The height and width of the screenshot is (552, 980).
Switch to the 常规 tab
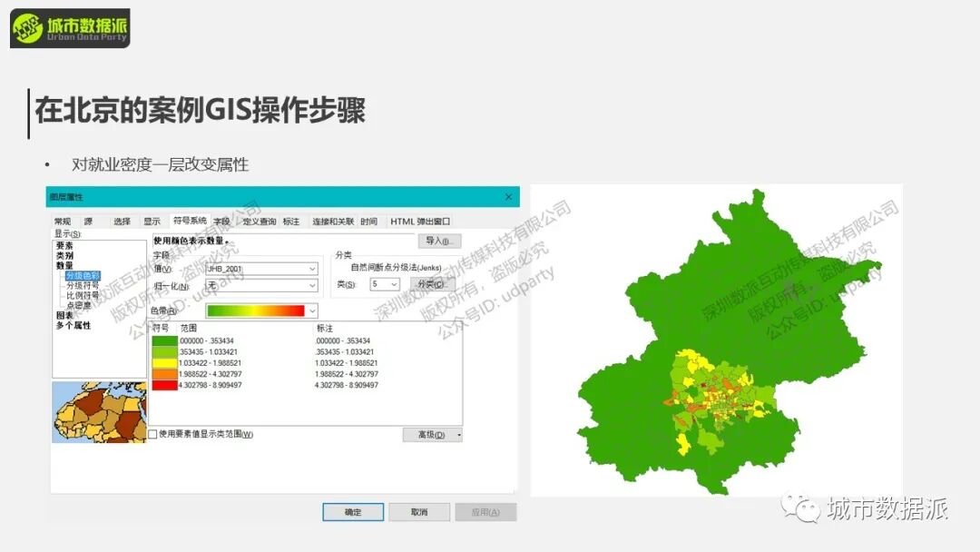point(63,222)
